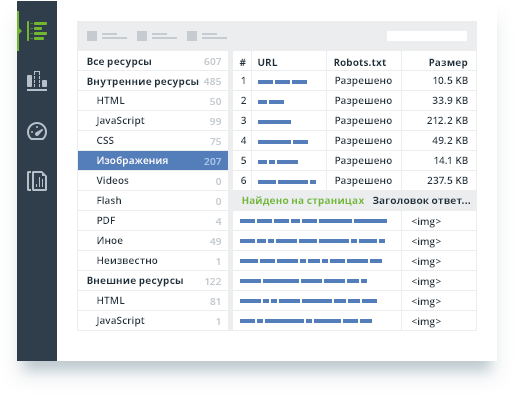Sort by Robots.txt column header
Screen dimensions: 514x394
pos(360,62)
